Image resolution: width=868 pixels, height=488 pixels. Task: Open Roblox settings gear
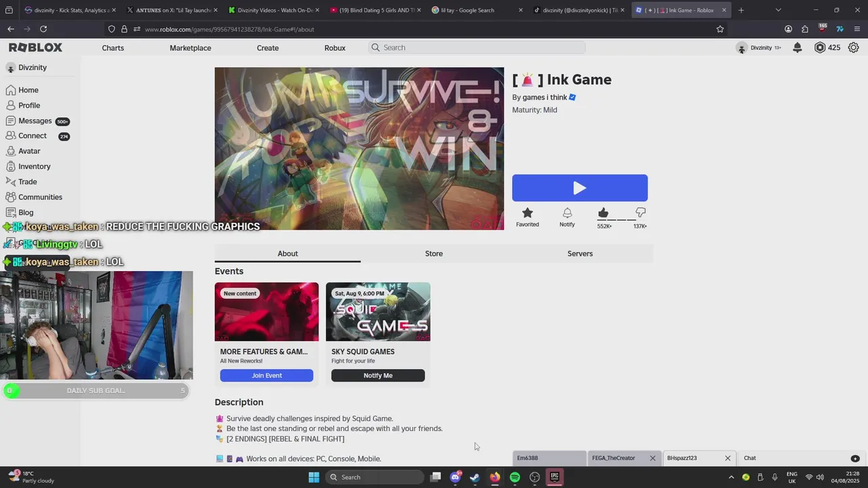[x=853, y=47]
